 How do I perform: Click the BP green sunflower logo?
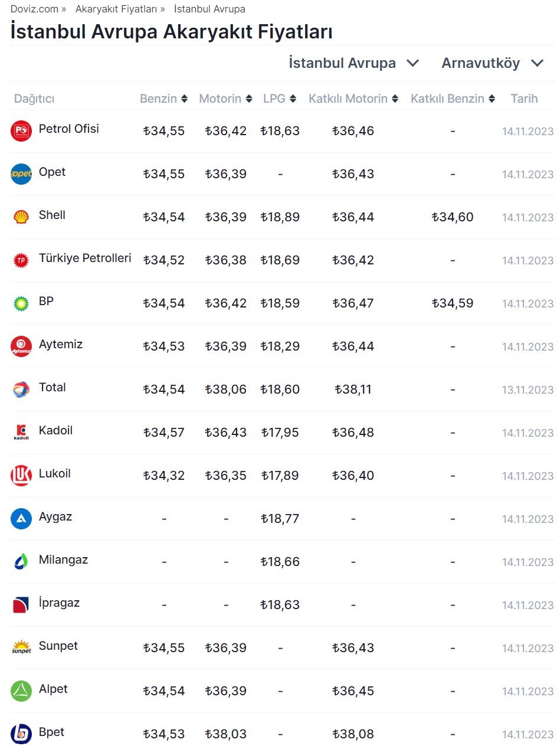[x=21, y=303]
